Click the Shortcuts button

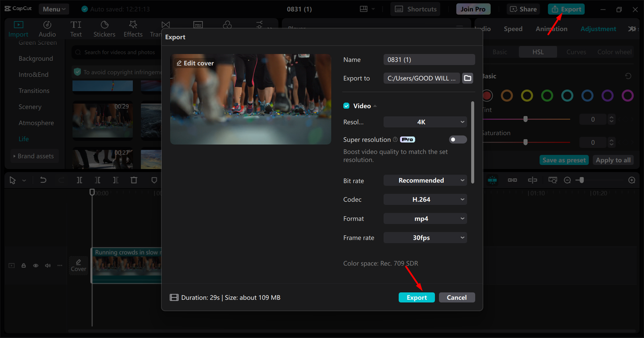416,9
